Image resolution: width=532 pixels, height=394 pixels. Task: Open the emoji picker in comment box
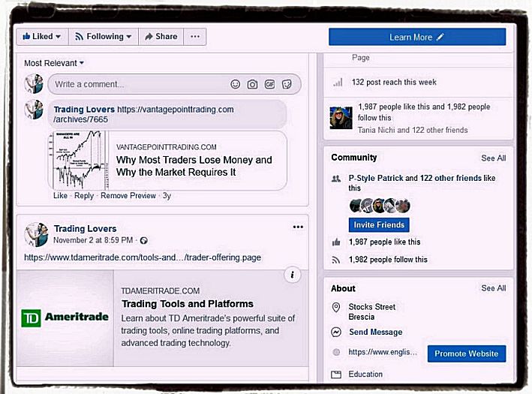coord(235,84)
